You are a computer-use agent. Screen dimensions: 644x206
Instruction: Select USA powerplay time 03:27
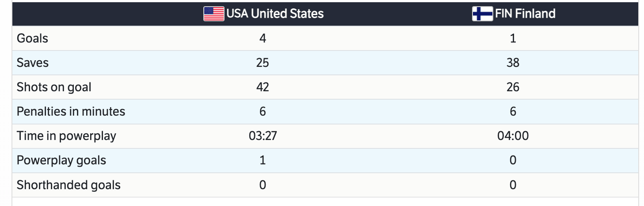click(x=263, y=136)
